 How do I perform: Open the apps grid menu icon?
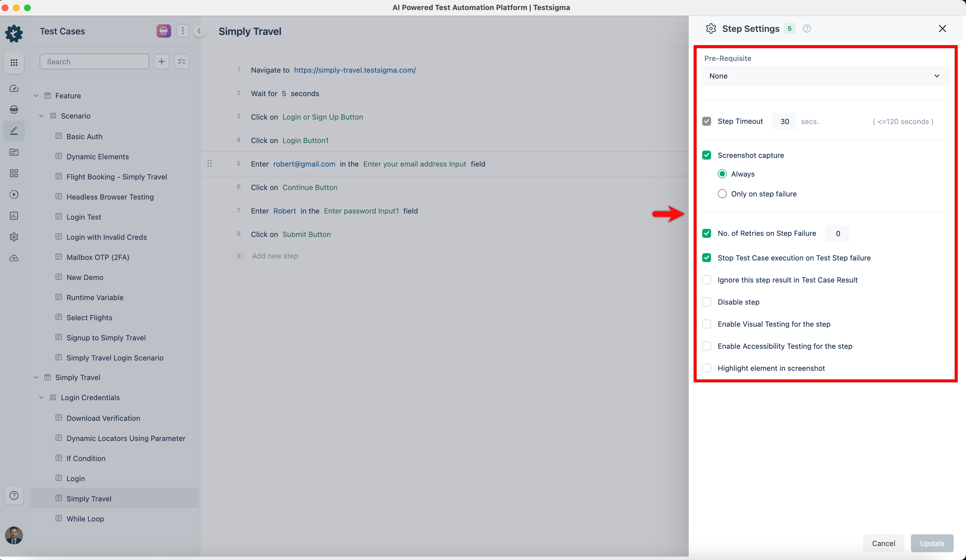coord(14,62)
